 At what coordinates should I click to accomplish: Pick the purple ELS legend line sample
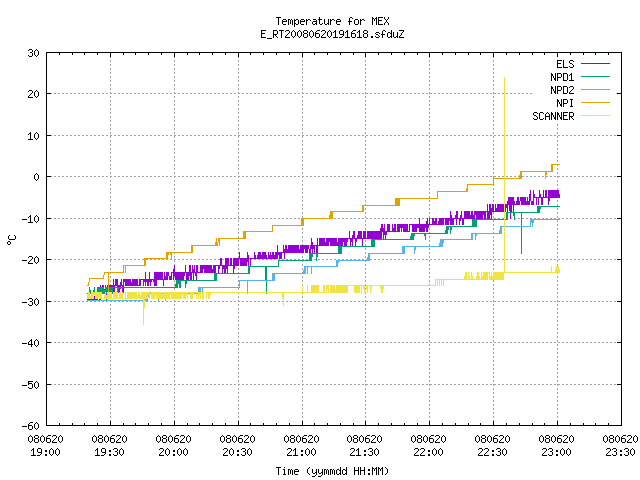click(595, 64)
